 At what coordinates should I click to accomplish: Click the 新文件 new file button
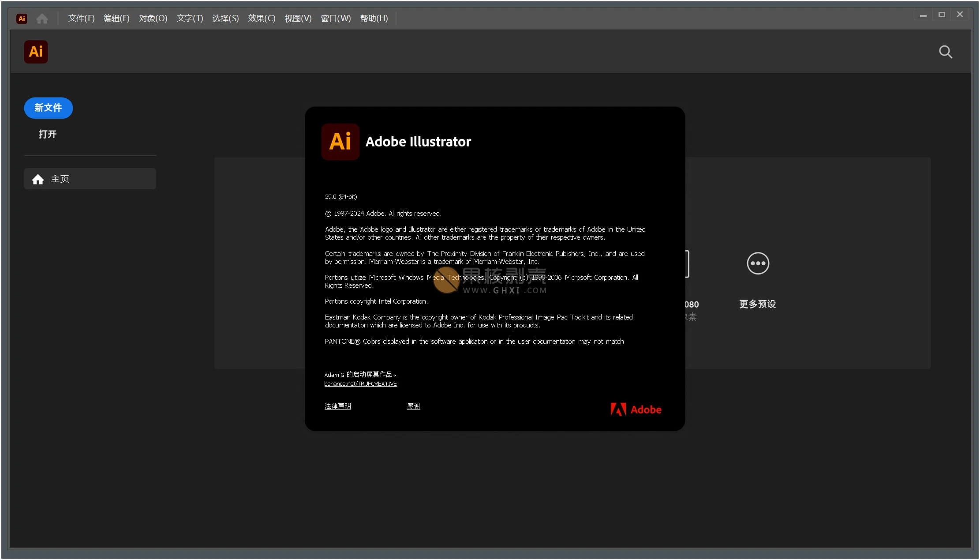48,108
